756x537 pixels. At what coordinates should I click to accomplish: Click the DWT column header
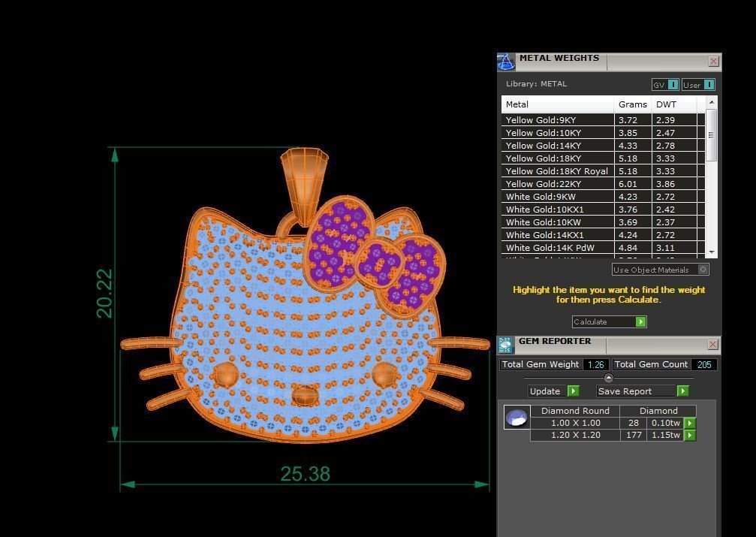pyautogui.click(x=674, y=104)
